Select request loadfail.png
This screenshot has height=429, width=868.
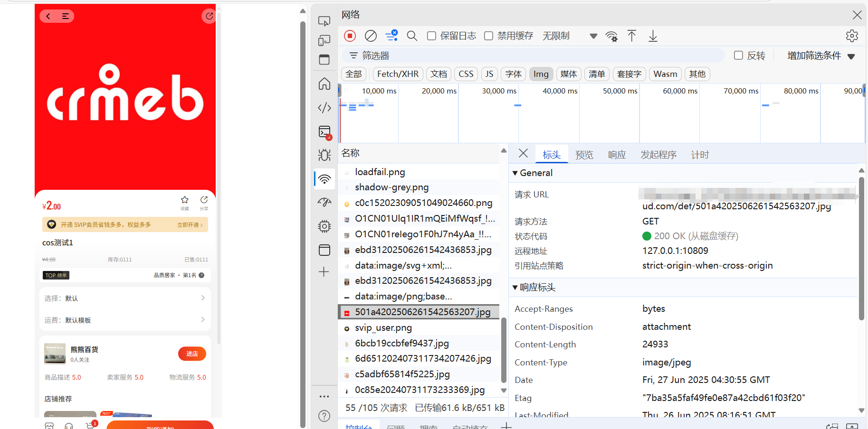click(x=419, y=172)
